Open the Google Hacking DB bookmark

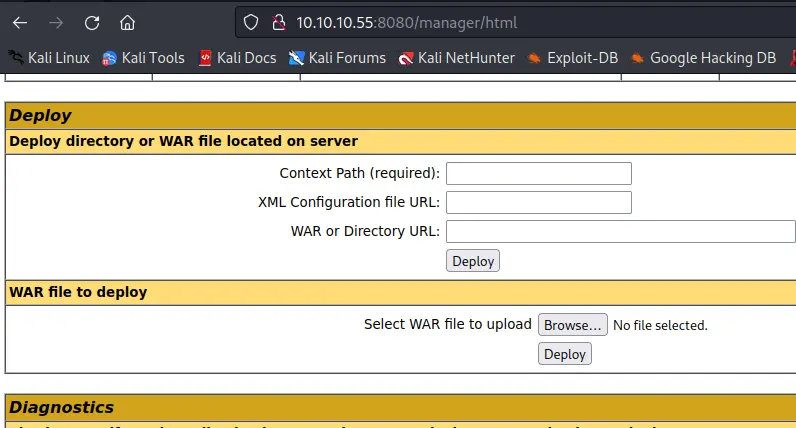(703, 58)
